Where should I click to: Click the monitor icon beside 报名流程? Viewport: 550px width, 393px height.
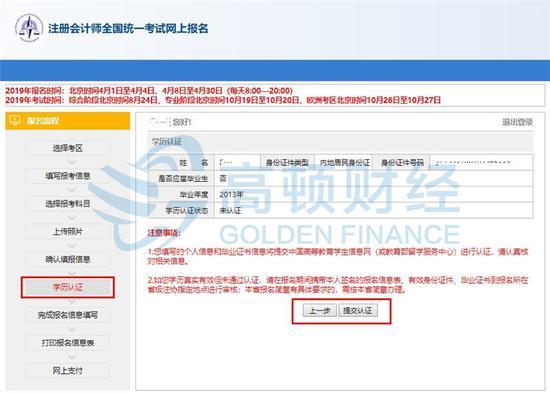click(x=14, y=121)
